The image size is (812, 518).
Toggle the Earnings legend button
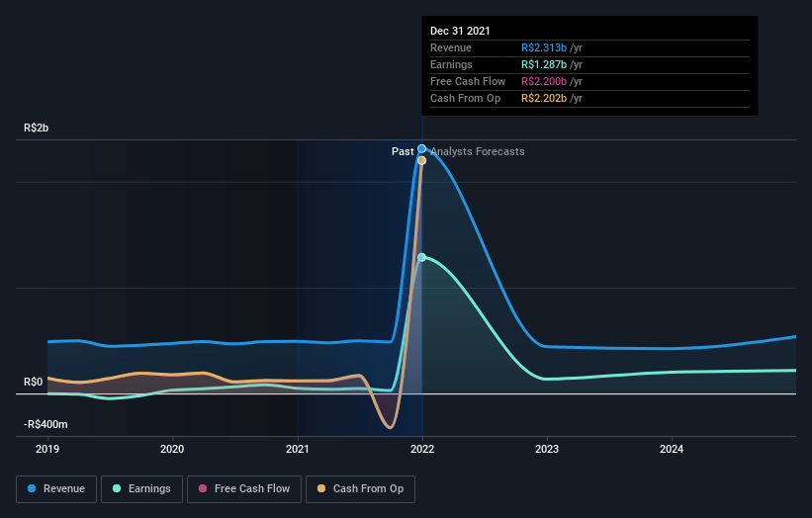141,489
